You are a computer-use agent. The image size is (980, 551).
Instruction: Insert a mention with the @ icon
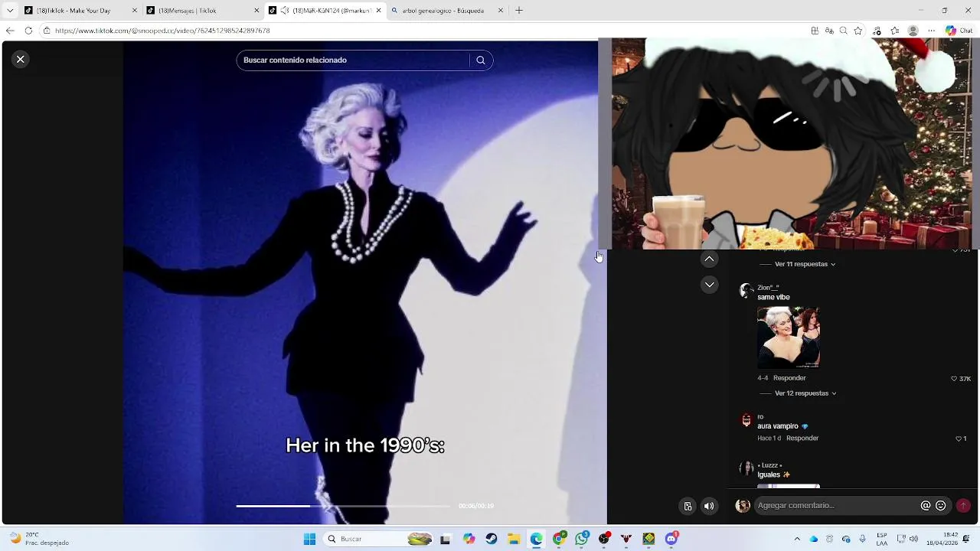(926, 506)
